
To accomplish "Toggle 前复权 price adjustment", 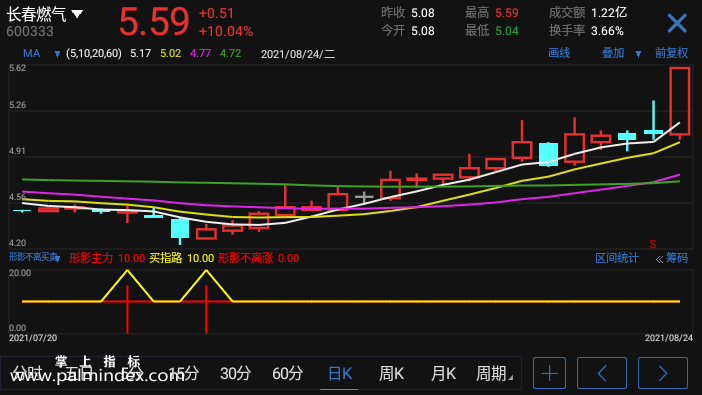I will tap(671, 53).
